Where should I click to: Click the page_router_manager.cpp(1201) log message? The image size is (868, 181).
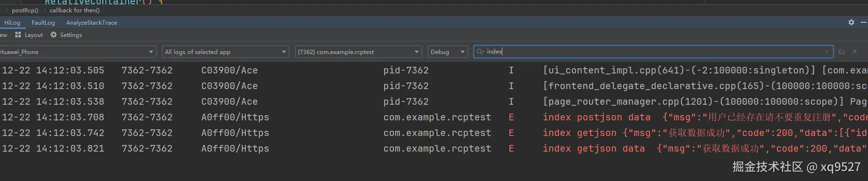[705, 101]
